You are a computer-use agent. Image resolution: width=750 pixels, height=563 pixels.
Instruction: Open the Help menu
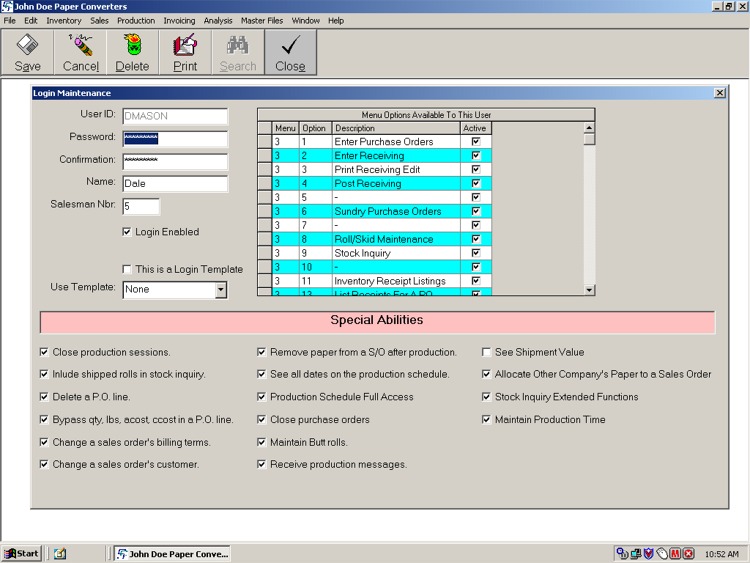[336, 21]
